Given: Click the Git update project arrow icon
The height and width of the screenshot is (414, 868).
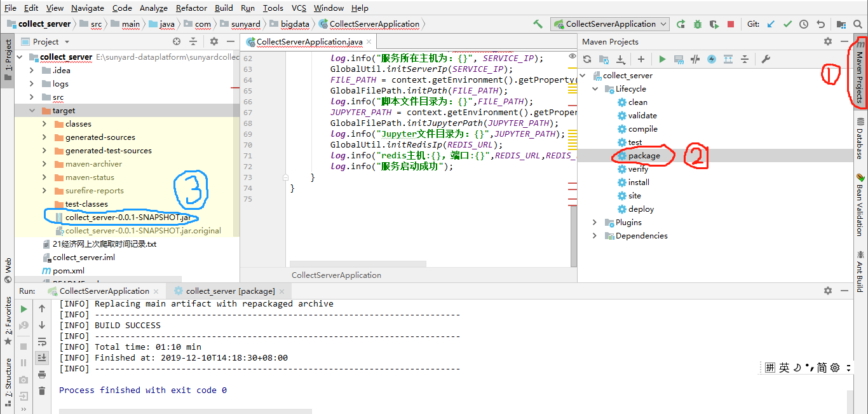Looking at the screenshot, I should tap(771, 24).
